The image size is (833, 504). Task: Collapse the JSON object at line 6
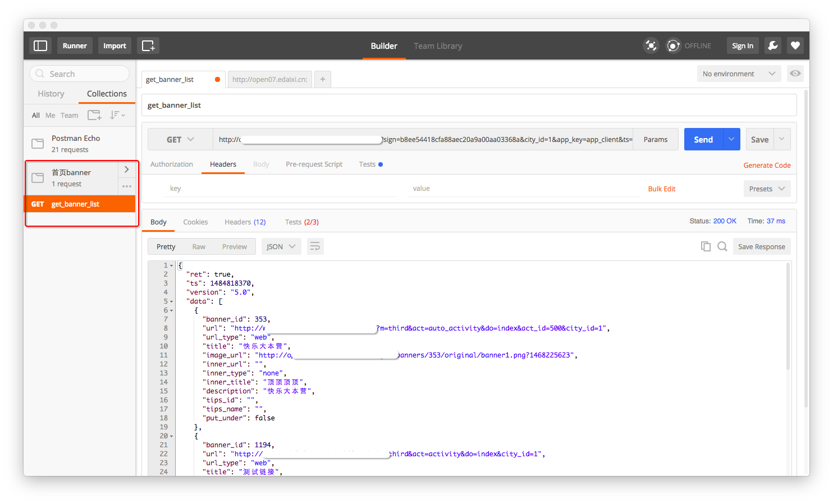pyautogui.click(x=172, y=310)
